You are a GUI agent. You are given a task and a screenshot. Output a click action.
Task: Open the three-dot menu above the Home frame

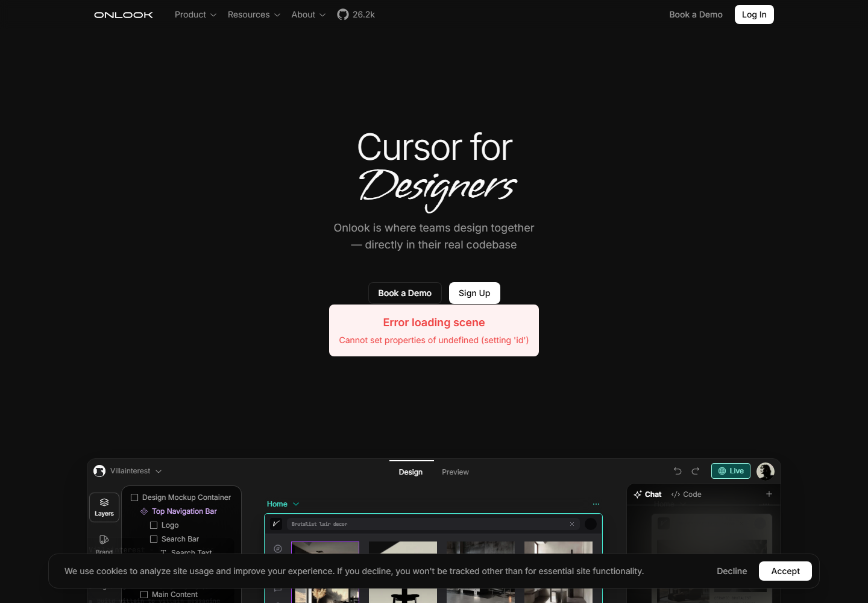point(596,504)
